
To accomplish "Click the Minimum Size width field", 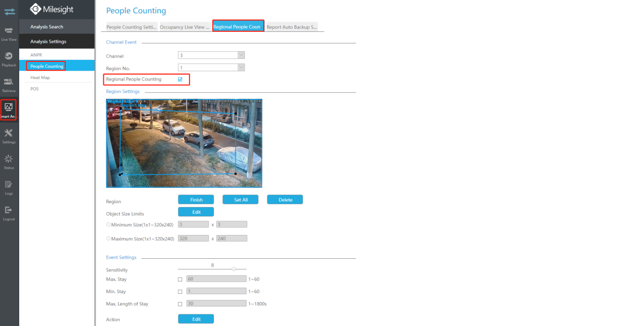I will pos(193,224).
